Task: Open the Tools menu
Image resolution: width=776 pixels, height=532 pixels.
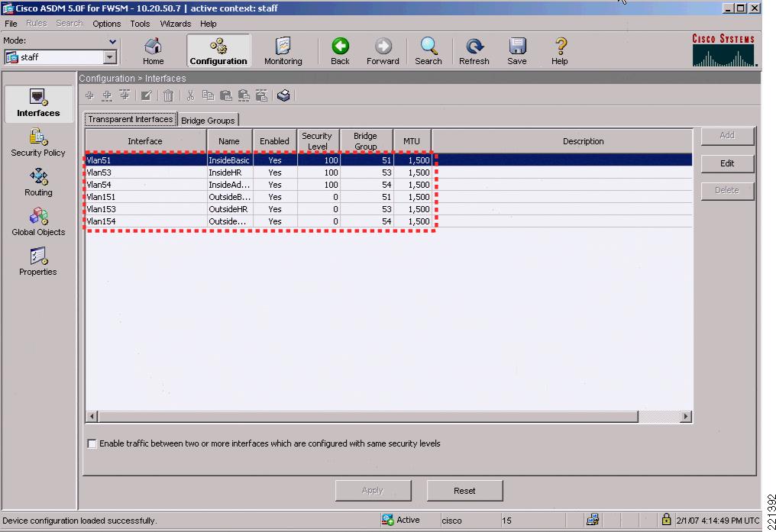Action: point(140,23)
